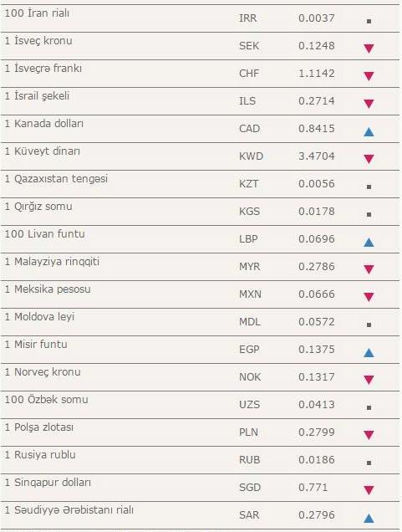Image resolution: width=402 pixels, height=532 pixels.
Task: Click the red down arrow for SGD
Action: coord(369,490)
